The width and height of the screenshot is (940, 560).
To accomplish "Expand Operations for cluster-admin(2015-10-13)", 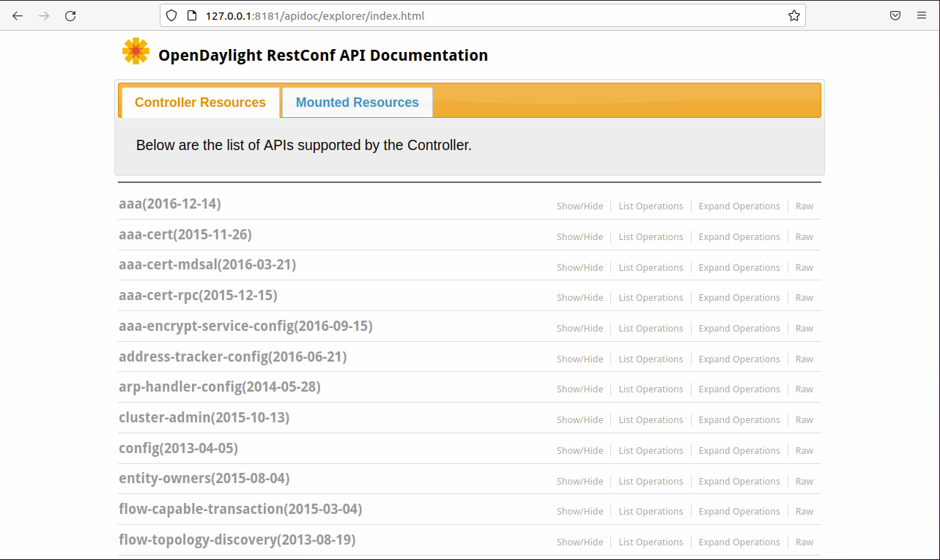I will click(739, 420).
